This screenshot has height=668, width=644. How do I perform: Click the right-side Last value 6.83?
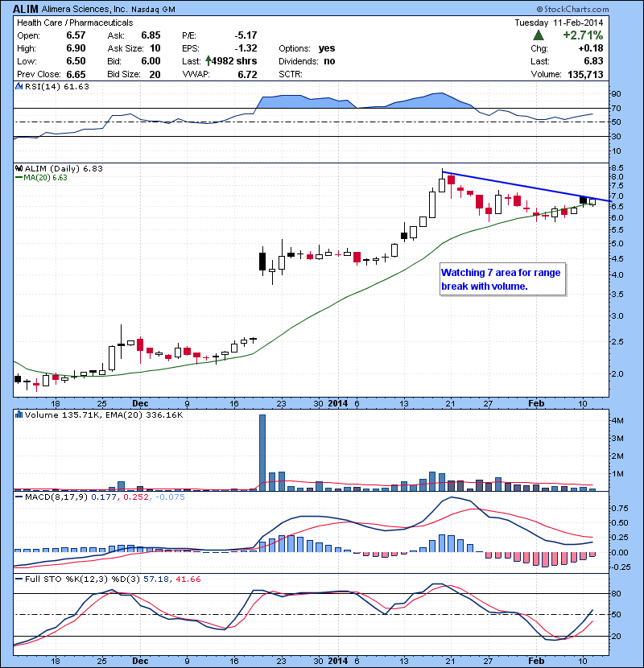pos(593,61)
